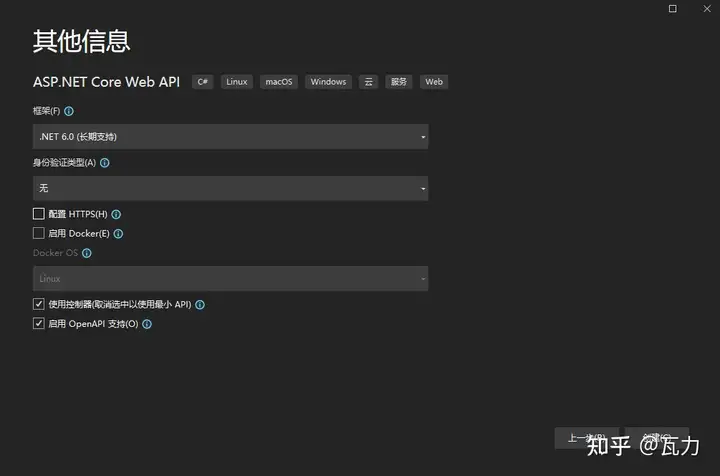
Task: Click the macOS tag badge
Action: pyautogui.click(x=279, y=82)
